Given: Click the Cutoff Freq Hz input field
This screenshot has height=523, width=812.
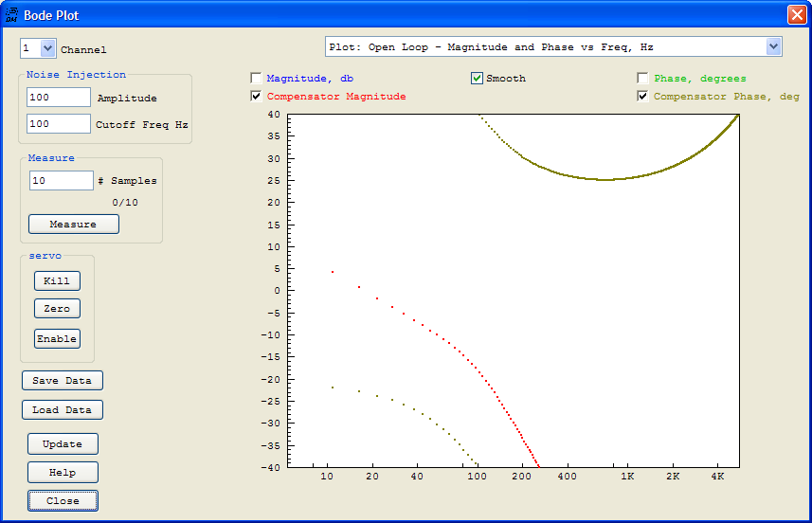Looking at the screenshot, I should [x=59, y=124].
